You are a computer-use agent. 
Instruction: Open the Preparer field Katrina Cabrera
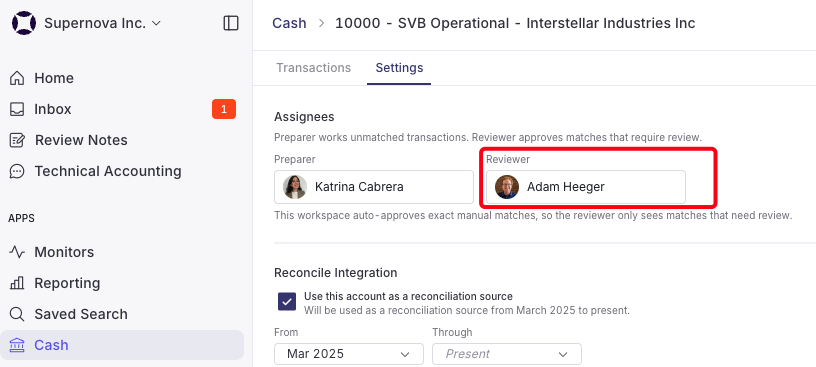point(374,187)
